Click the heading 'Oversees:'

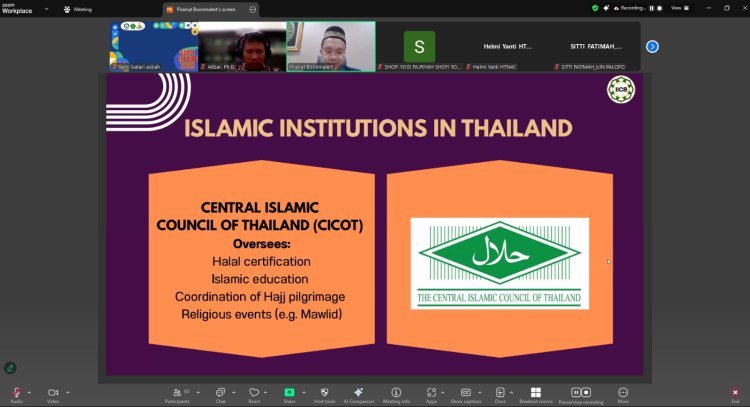click(x=262, y=244)
